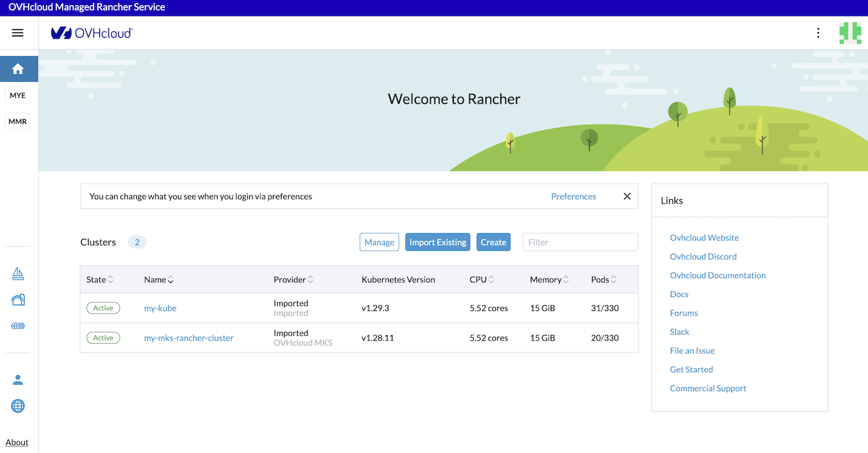The width and height of the screenshot is (868, 453).
Task: Click the MYE cluster badge
Action: click(17, 95)
